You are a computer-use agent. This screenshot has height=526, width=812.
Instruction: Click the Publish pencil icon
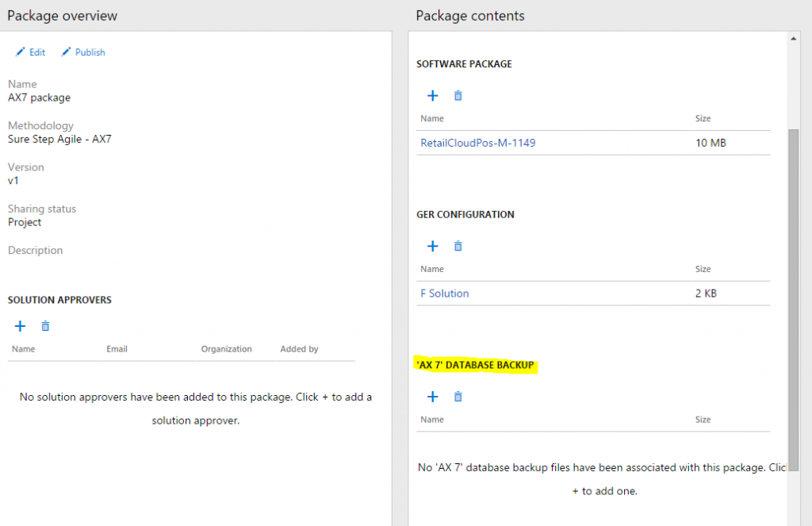(66, 52)
